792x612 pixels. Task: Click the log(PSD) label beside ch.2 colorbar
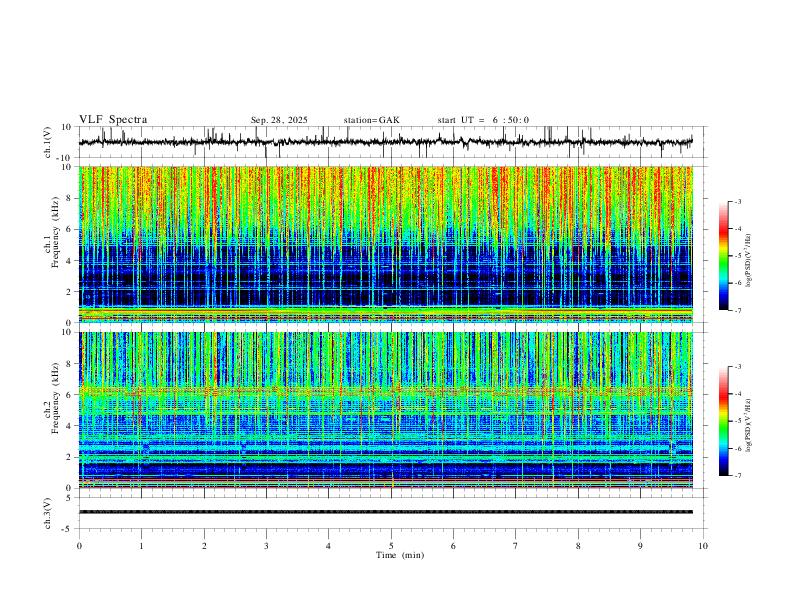coord(748,425)
